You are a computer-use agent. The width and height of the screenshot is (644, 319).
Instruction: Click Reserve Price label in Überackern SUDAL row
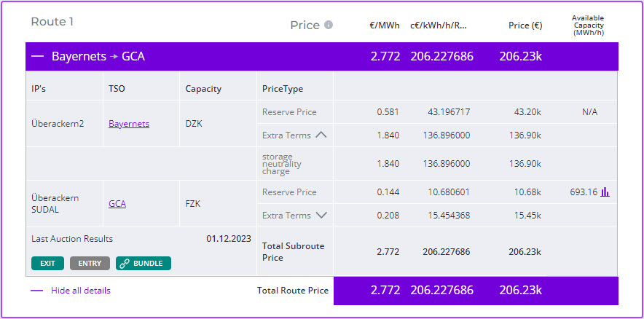[x=289, y=192]
